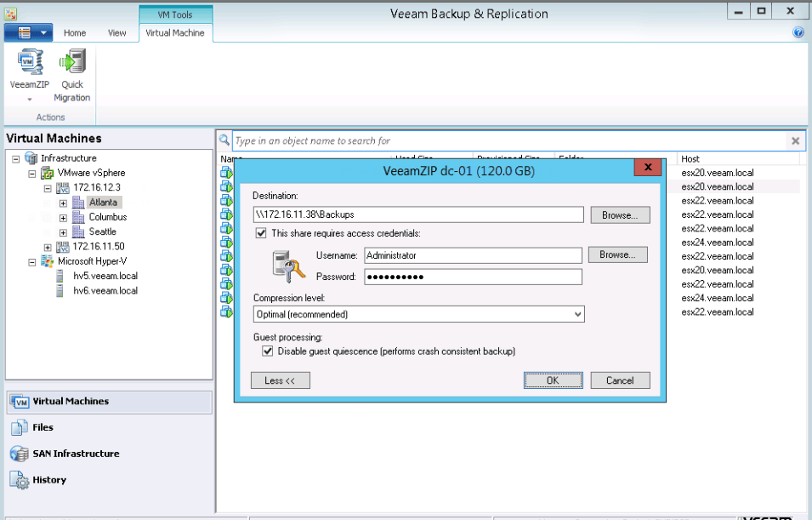Click the Seattle datacenter icon
Viewport: 812px width, 520px height.
78,231
